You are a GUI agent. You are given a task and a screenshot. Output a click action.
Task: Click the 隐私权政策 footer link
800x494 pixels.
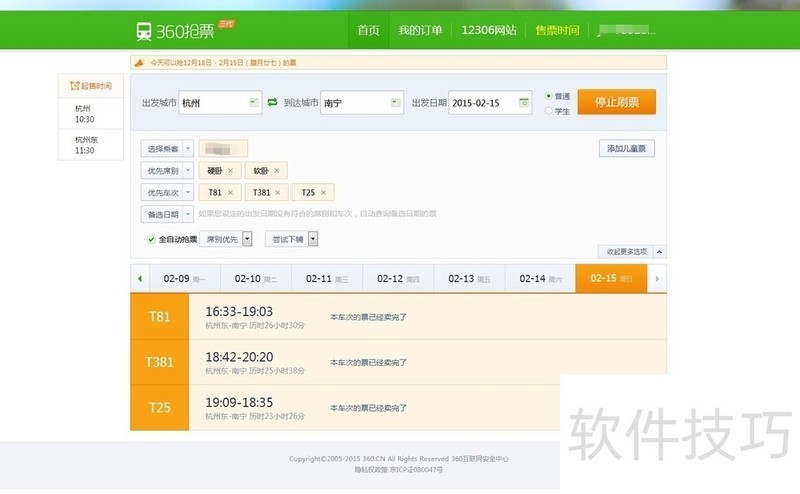(371, 470)
